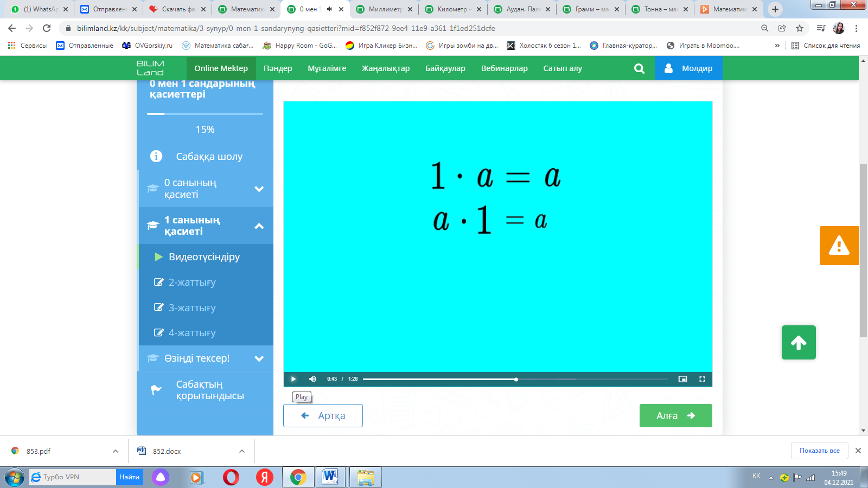Open the Chrome profile avatar
Viewport: 868px width, 488px height.
pyautogui.click(x=839, y=28)
